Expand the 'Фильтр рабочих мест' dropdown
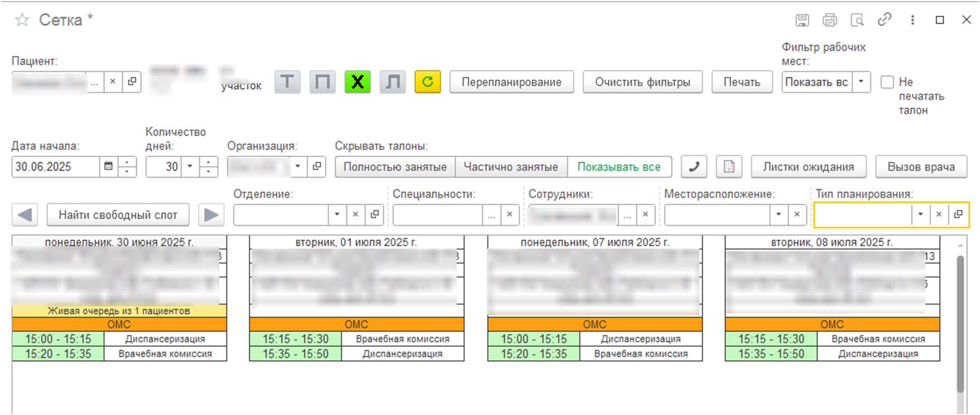The width and height of the screenshot is (980, 415). [861, 82]
